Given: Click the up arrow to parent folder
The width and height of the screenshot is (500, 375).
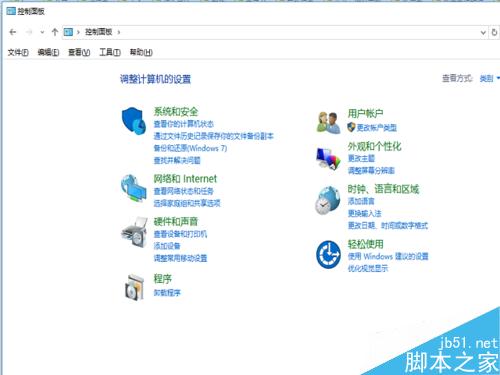Looking at the screenshot, I should pyautogui.click(x=55, y=32).
